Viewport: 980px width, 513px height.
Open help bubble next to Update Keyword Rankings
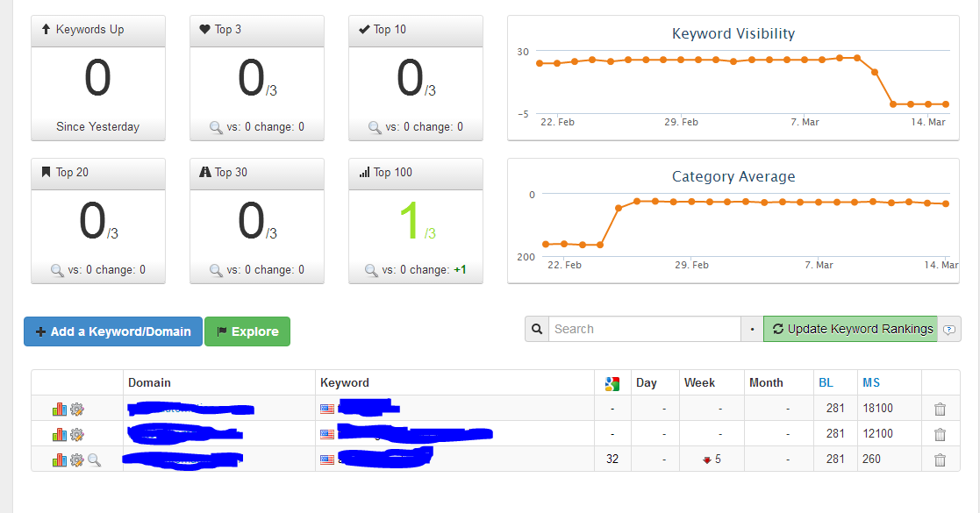click(948, 330)
